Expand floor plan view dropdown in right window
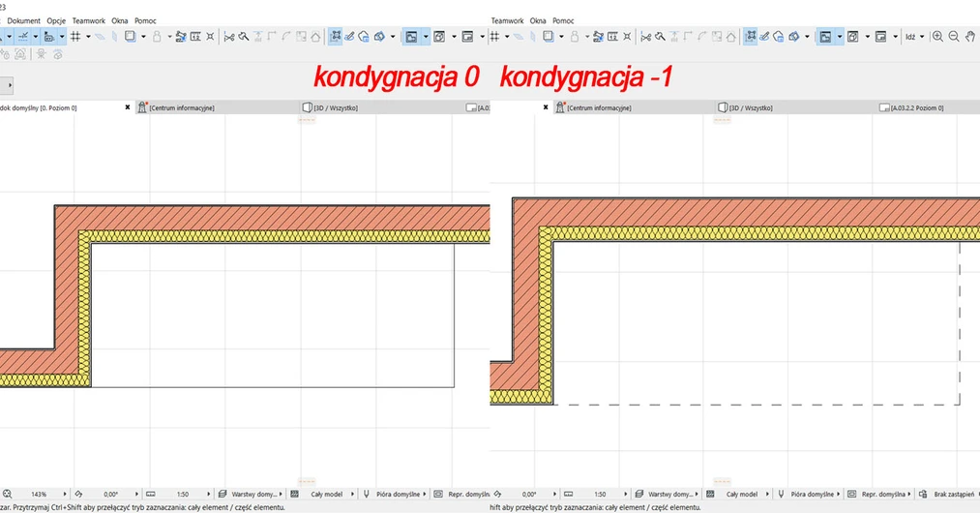 click(x=840, y=36)
